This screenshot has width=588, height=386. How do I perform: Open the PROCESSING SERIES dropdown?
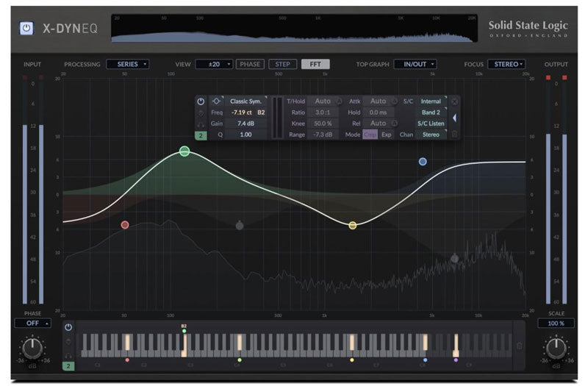[x=127, y=64]
